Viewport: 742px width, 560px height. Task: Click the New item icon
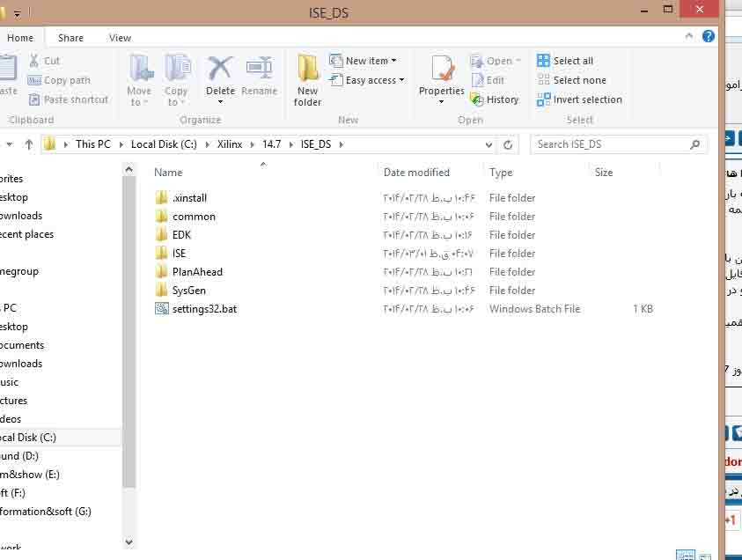(335, 61)
